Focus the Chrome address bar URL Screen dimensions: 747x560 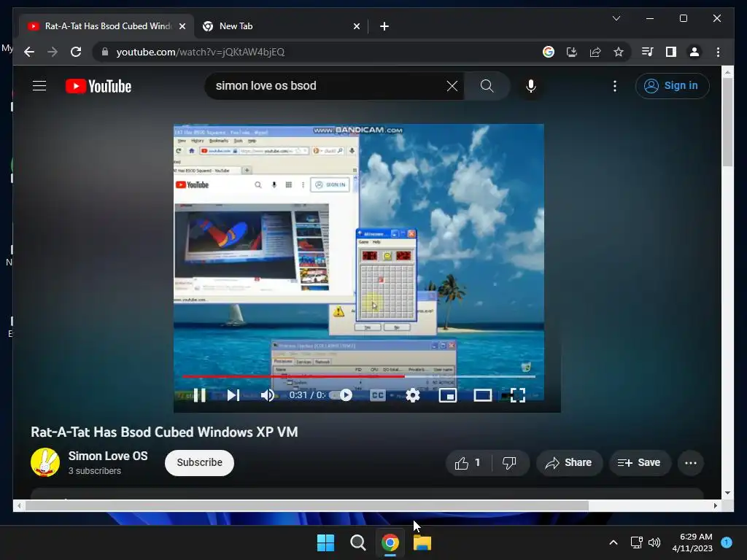click(201, 52)
